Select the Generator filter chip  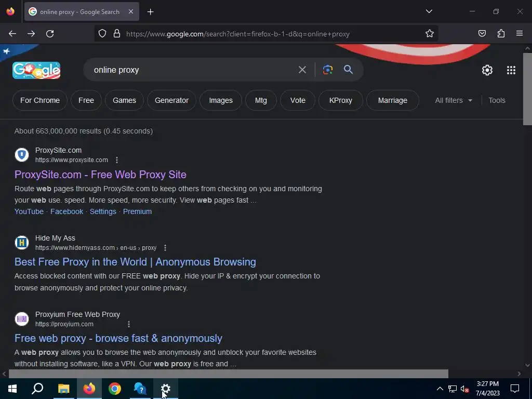(x=171, y=100)
